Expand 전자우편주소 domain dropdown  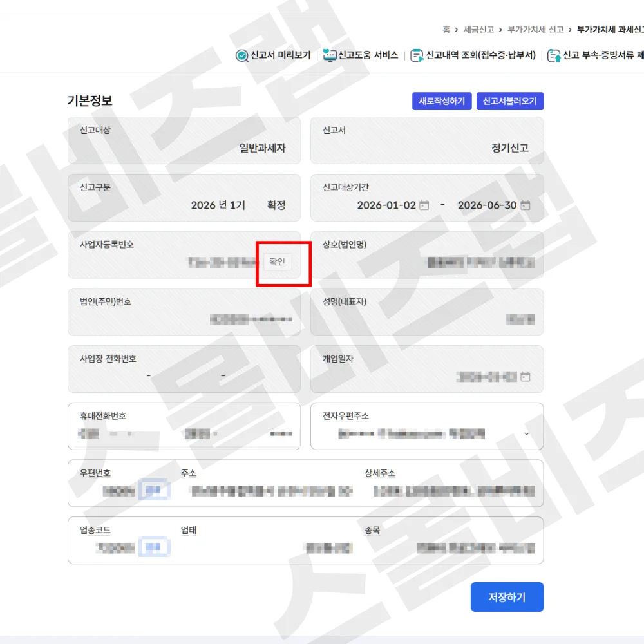[x=527, y=433]
